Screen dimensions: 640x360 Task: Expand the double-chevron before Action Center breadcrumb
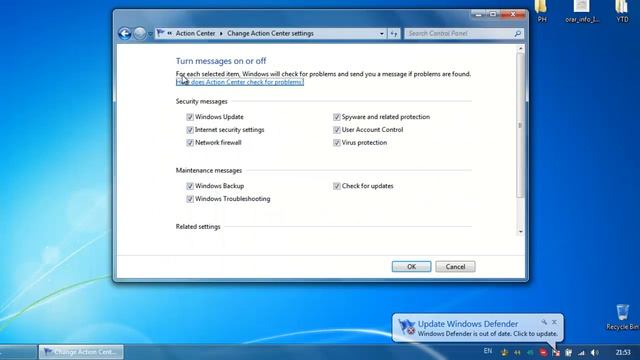[x=169, y=33]
